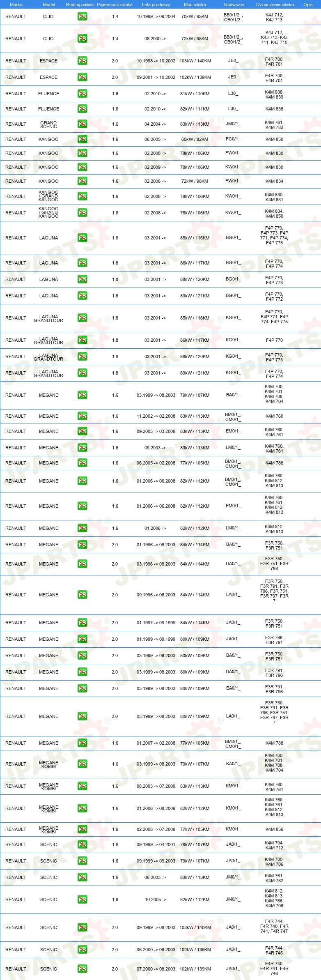Select the '60kW / 82KM' power cell

[x=195, y=140]
